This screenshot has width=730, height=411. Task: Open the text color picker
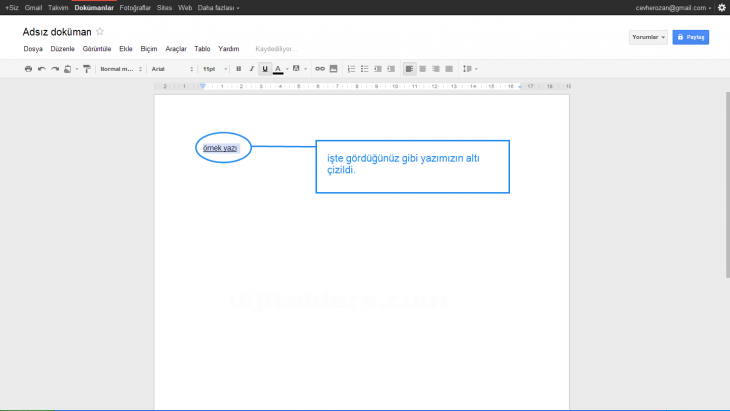point(279,69)
